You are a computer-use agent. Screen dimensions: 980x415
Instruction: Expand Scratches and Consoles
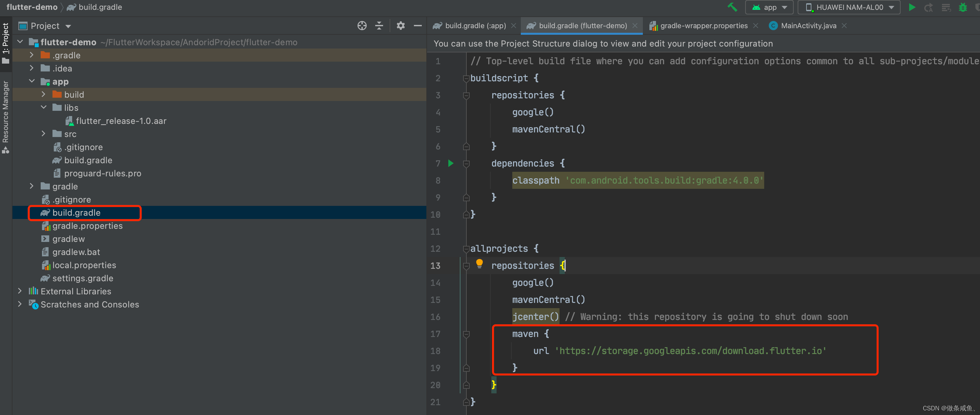pos(20,304)
